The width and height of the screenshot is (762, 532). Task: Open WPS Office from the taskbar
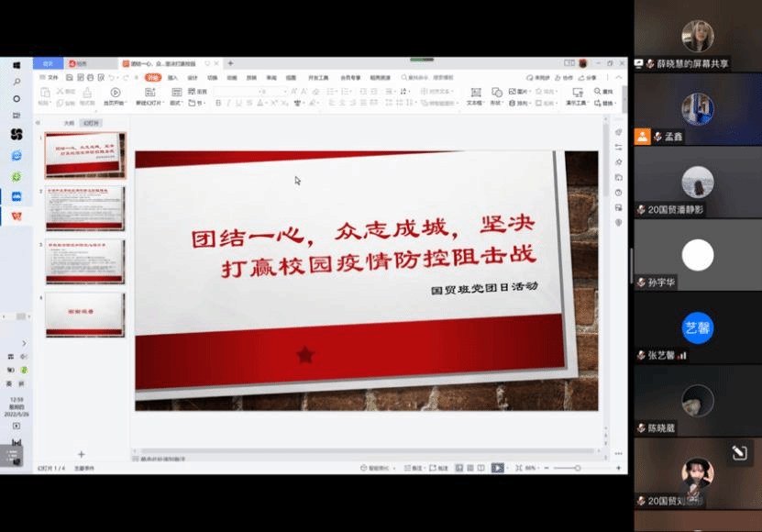(17, 216)
